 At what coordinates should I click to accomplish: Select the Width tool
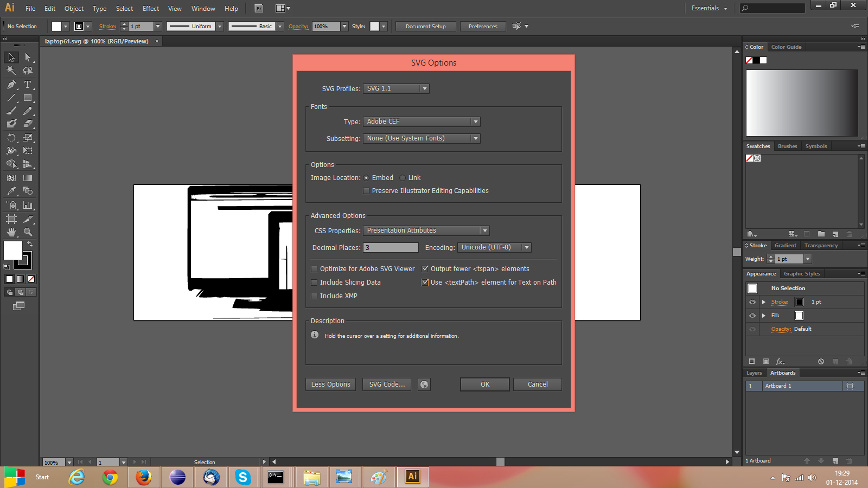[11, 151]
